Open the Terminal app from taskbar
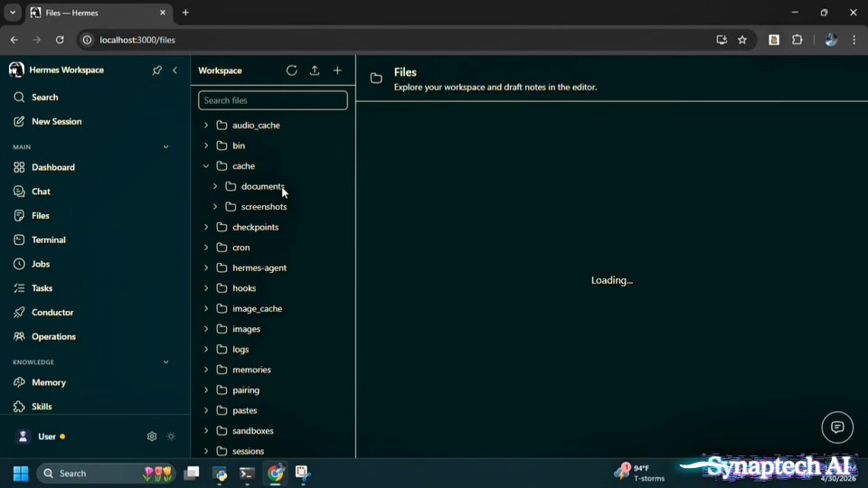This screenshot has width=868, height=488. pos(247,473)
